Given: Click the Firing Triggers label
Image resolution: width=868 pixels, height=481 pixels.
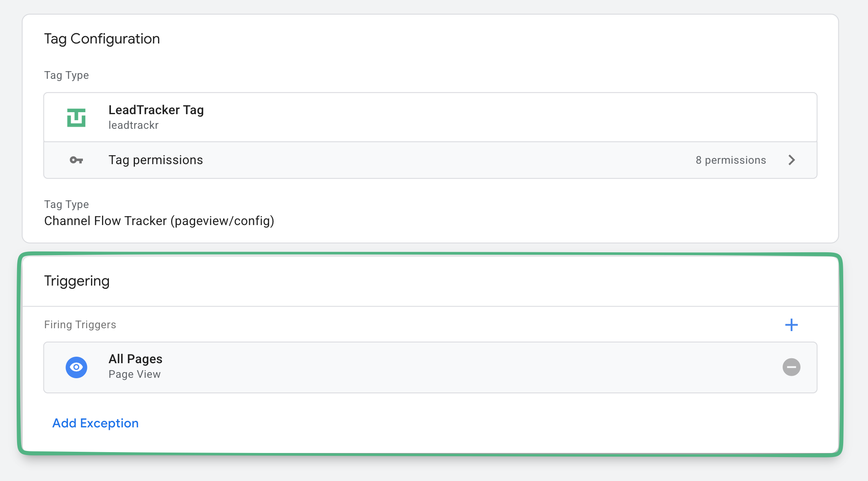Looking at the screenshot, I should click(x=80, y=325).
